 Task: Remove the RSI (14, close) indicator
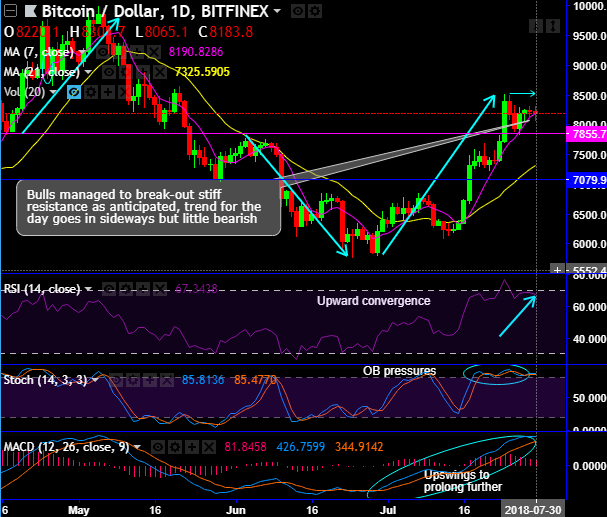coord(160,289)
